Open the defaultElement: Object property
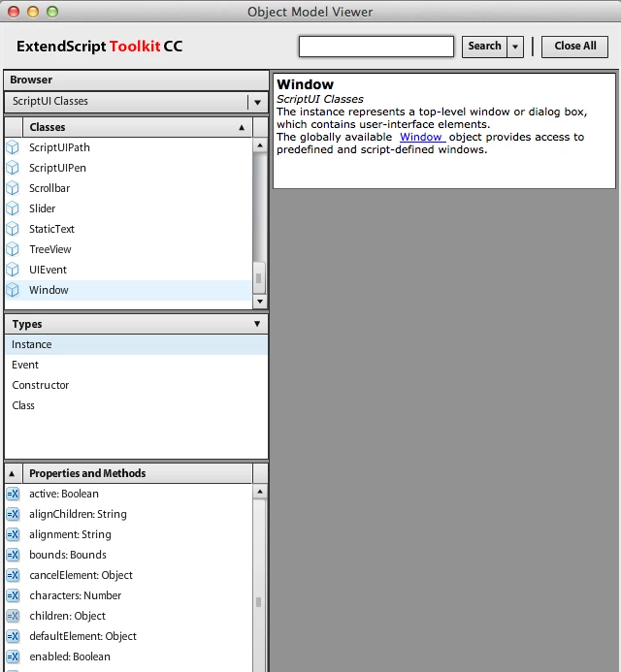The width and height of the screenshot is (621, 672). 129,636
